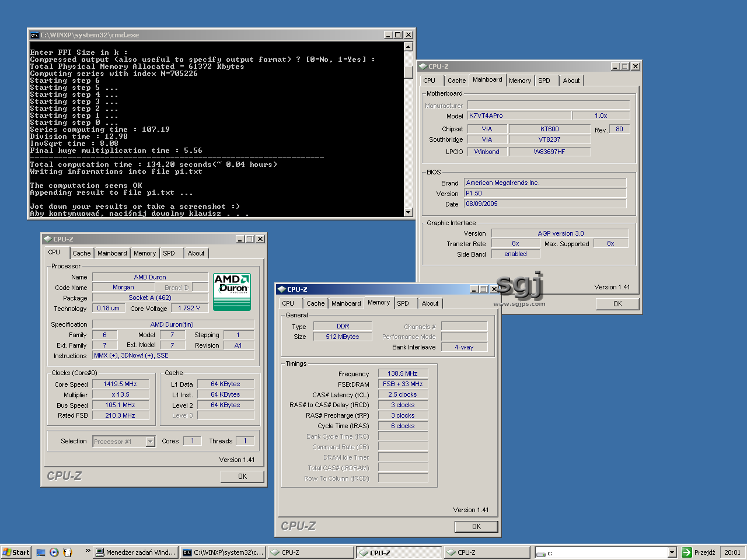Click the cmd.exe window title icon
747x560 pixels.
pyautogui.click(x=34, y=35)
